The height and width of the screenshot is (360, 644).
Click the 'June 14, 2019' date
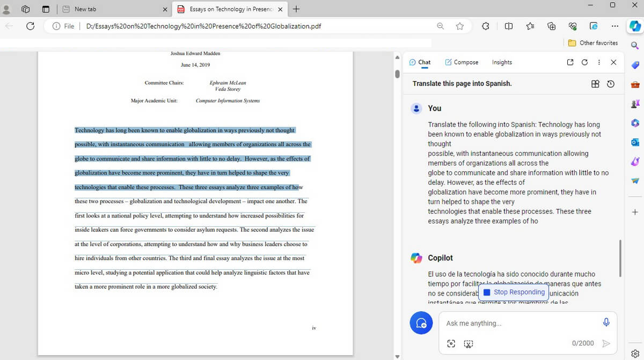tap(195, 65)
